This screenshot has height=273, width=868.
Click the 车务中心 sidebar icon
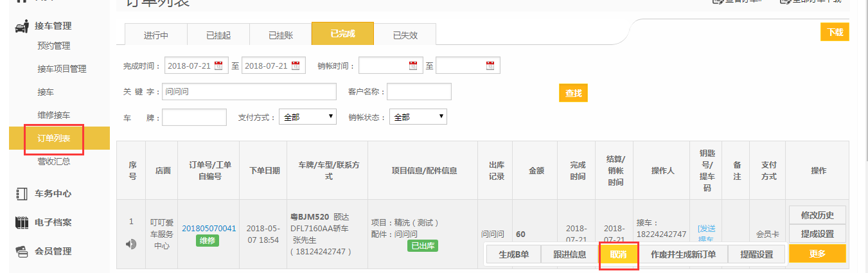(21, 193)
